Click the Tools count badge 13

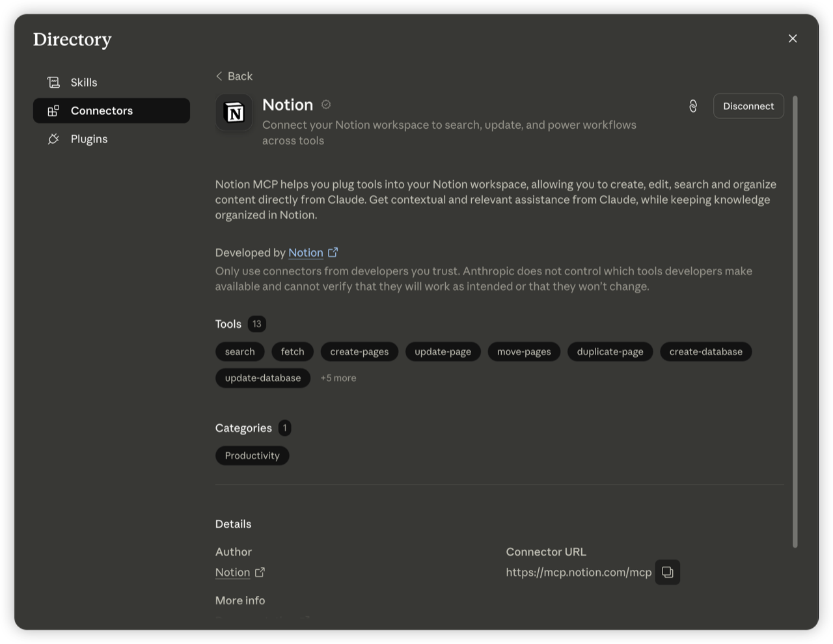(x=257, y=324)
